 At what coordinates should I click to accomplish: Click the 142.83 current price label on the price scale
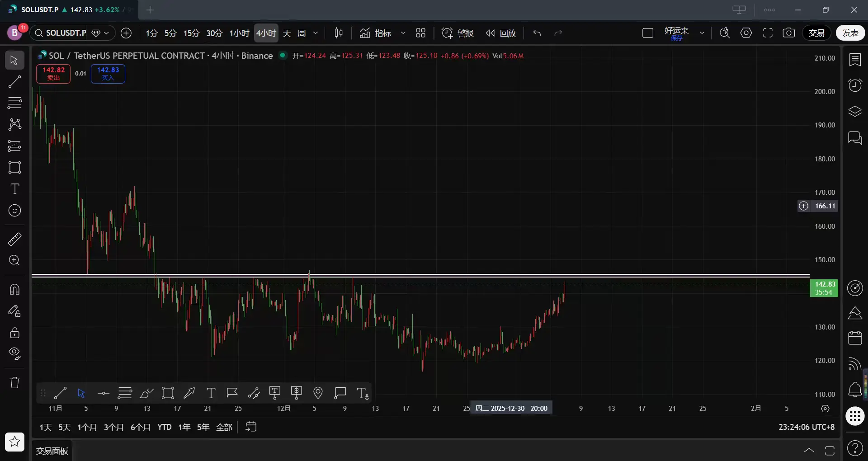[824, 288]
